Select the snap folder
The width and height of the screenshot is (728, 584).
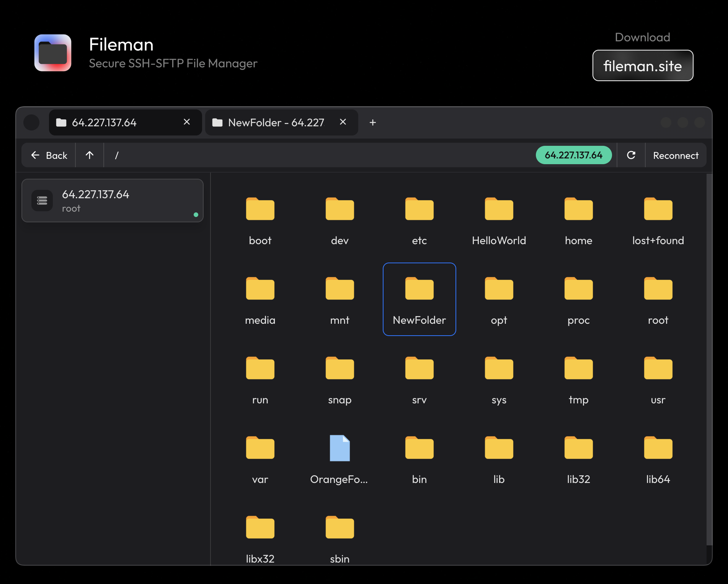(x=340, y=379)
